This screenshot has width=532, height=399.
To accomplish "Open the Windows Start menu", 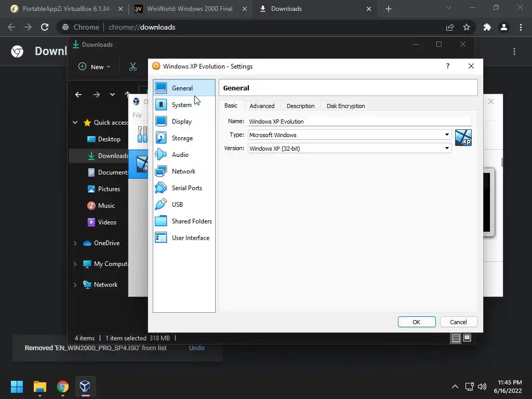I will click(17, 387).
